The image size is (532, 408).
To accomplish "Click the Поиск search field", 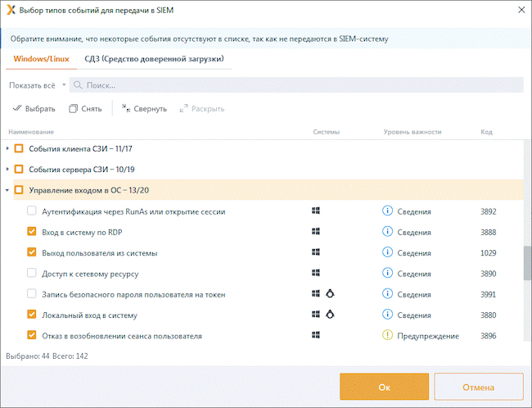I will click(295, 85).
